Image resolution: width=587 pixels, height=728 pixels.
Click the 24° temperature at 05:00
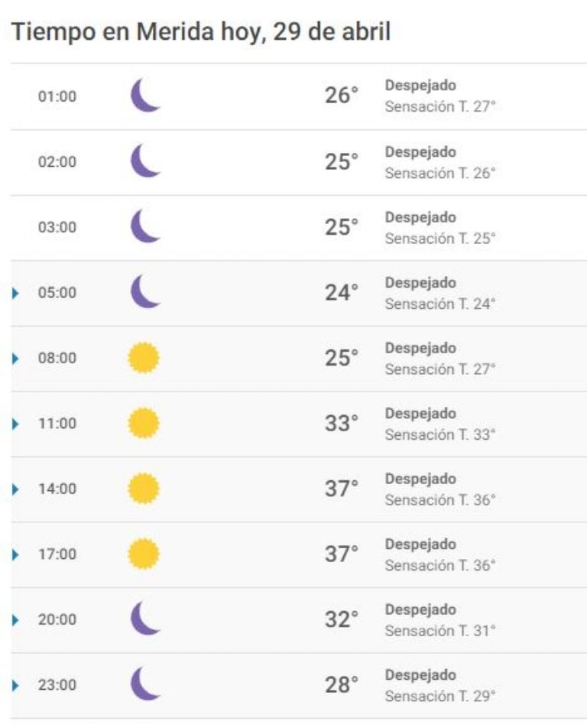[x=342, y=293]
